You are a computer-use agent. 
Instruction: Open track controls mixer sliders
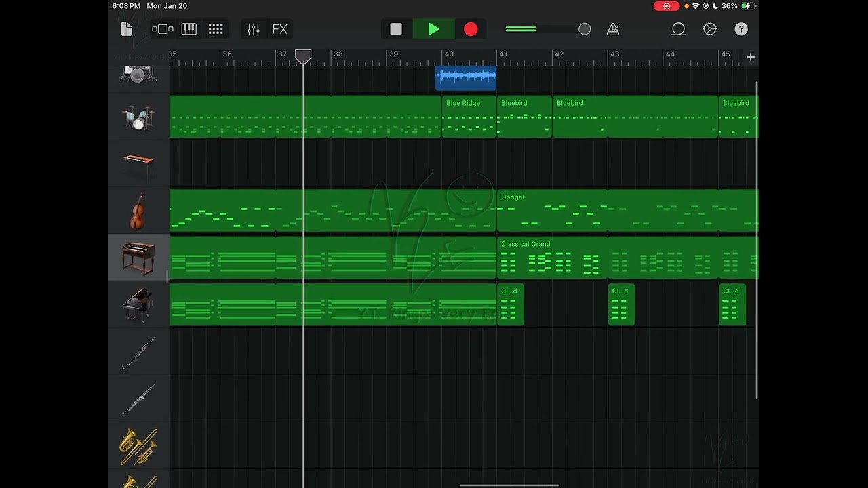point(254,29)
